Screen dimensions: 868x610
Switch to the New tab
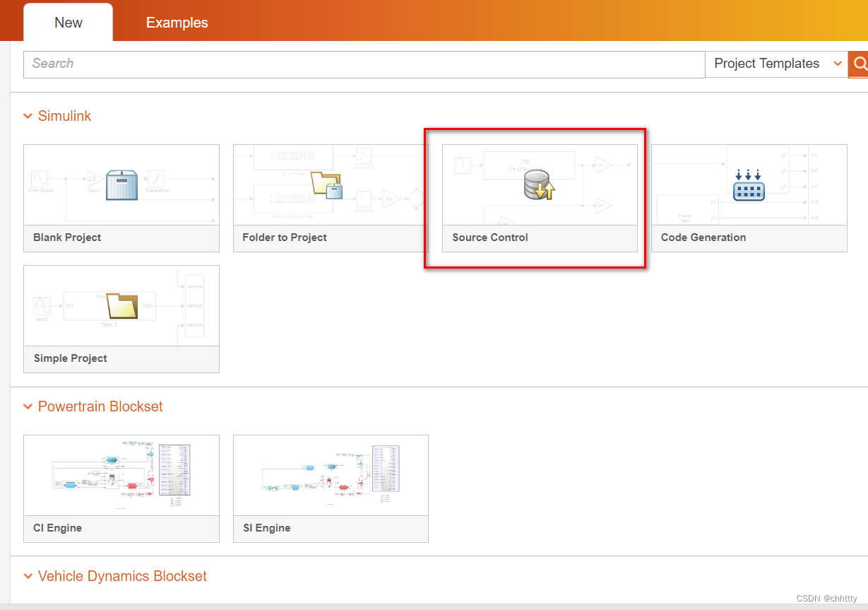pos(69,23)
